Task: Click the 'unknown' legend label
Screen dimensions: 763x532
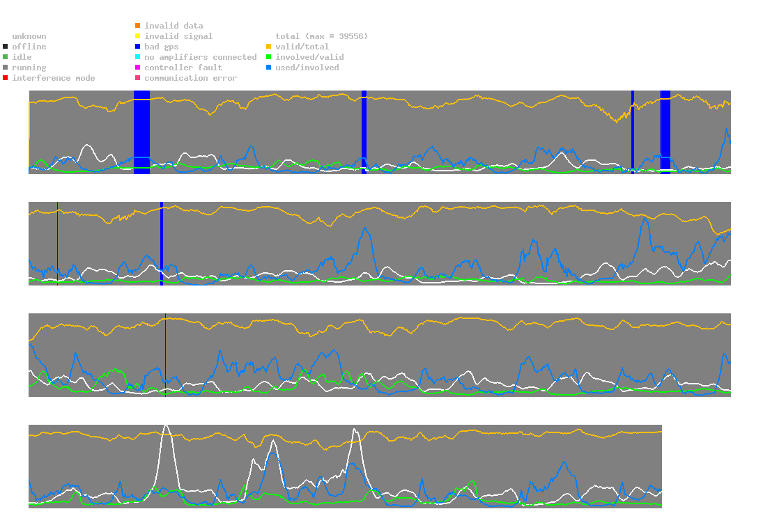Action: tap(29, 36)
